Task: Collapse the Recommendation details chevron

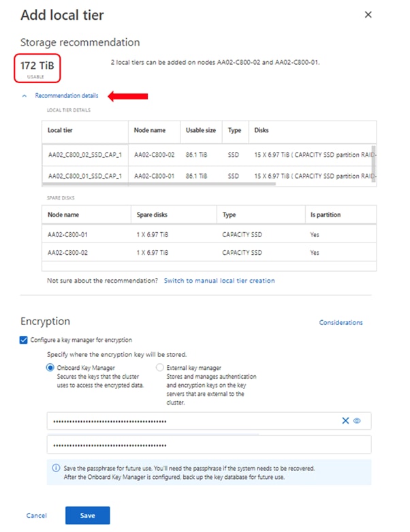Action: tap(25, 96)
